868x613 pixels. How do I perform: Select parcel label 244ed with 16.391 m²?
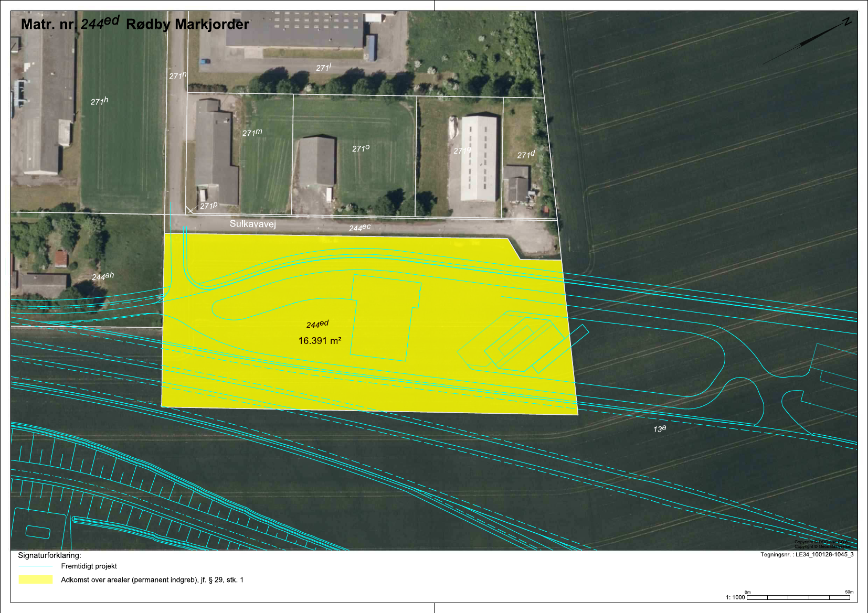click(x=319, y=332)
